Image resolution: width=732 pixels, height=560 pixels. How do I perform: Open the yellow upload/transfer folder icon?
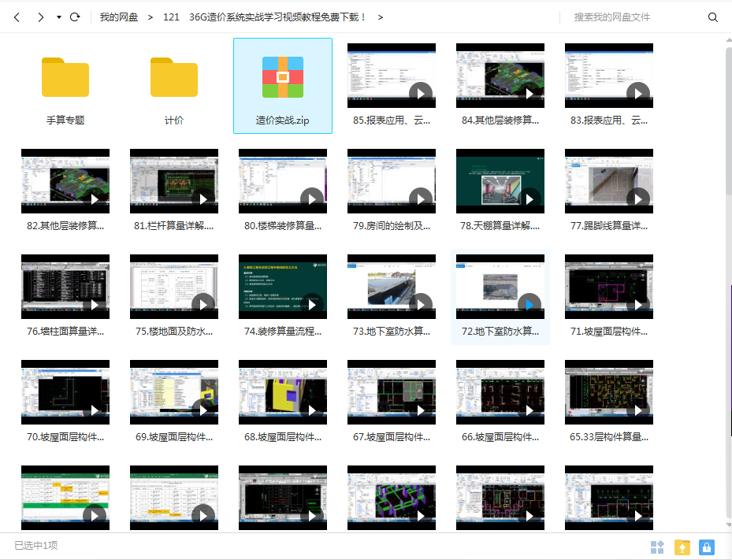682,547
